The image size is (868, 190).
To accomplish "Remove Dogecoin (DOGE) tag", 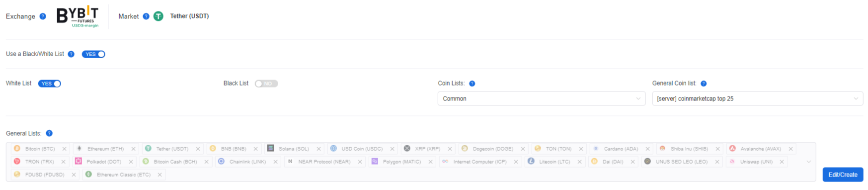I will (x=523, y=149).
